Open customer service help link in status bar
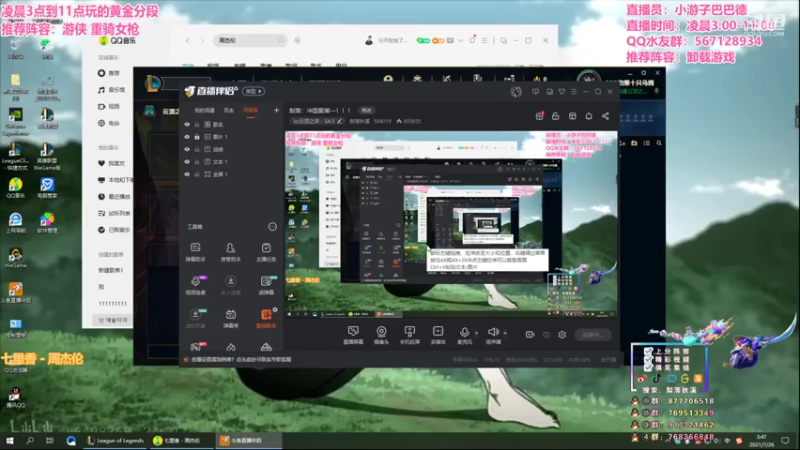The width and height of the screenshot is (800, 450). click(241, 360)
